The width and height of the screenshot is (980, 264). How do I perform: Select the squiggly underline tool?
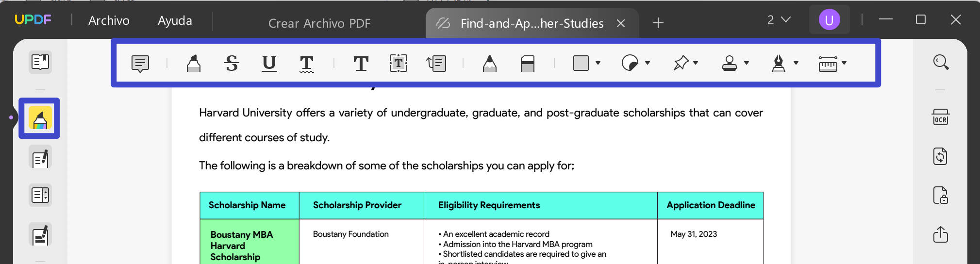[306, 64]
